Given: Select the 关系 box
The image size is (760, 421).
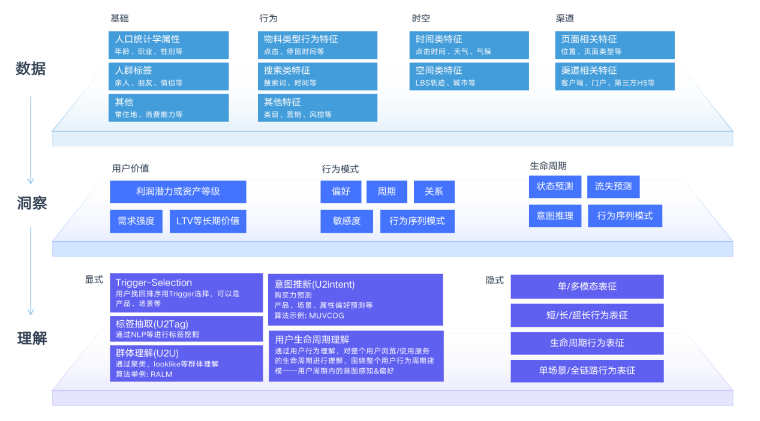Looking at the screenshot, I should pyautogui.click(x=434, y=192).
